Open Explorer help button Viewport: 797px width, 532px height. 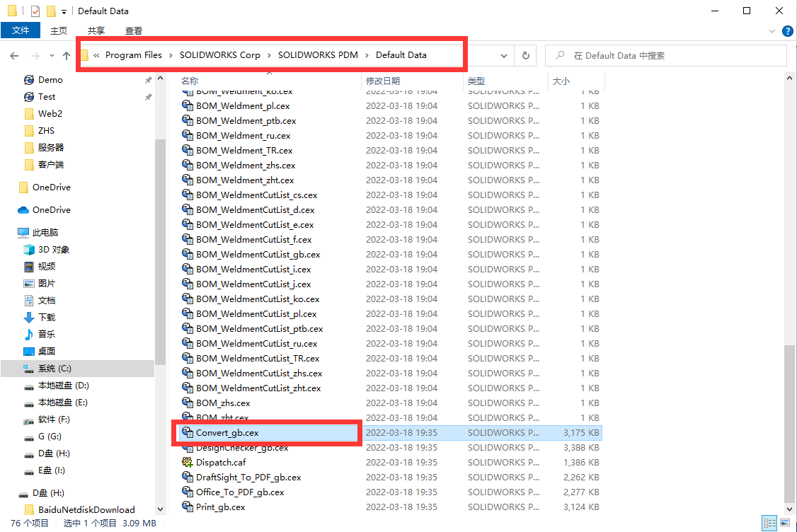tap(787, 31)
